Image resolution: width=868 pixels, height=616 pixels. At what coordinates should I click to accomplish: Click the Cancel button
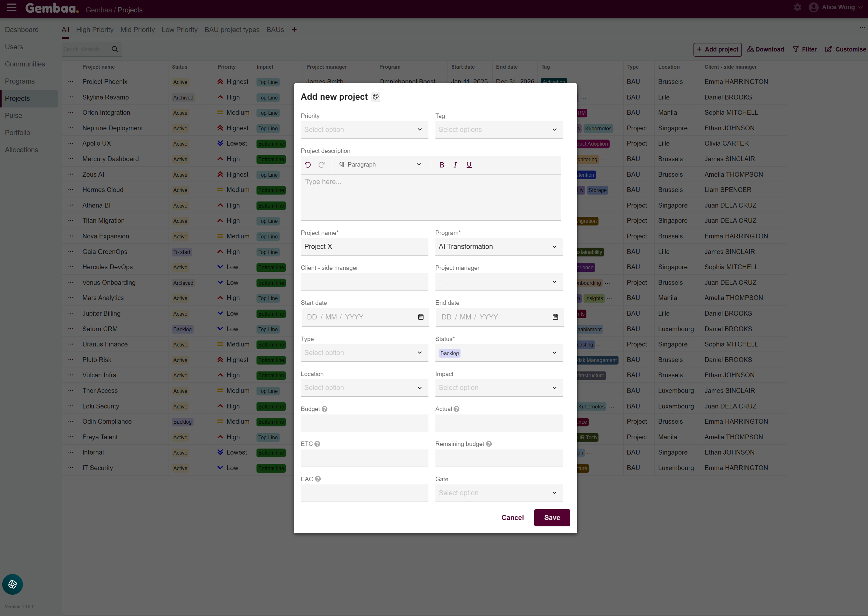tap(512, 517)
